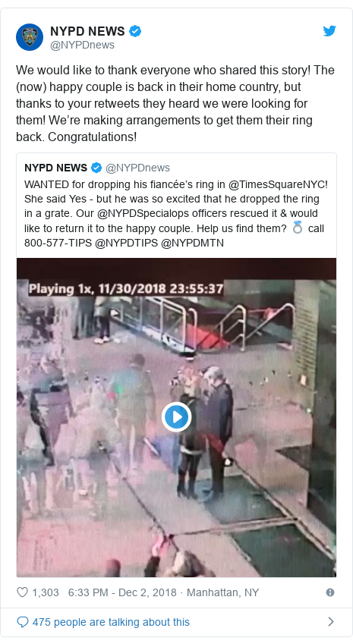Play the embedded surveillance video
This screenshot has height=644, width=353.
[177, 417]
